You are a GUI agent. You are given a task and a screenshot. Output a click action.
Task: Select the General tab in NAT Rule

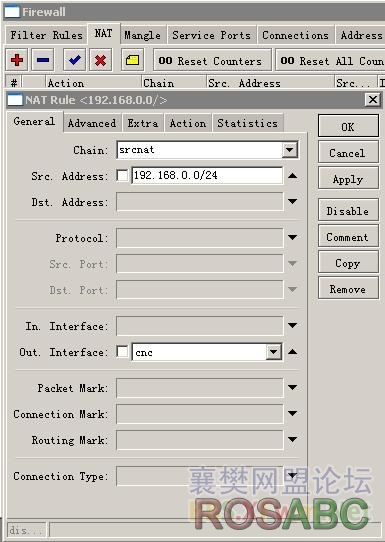point(35,121)
